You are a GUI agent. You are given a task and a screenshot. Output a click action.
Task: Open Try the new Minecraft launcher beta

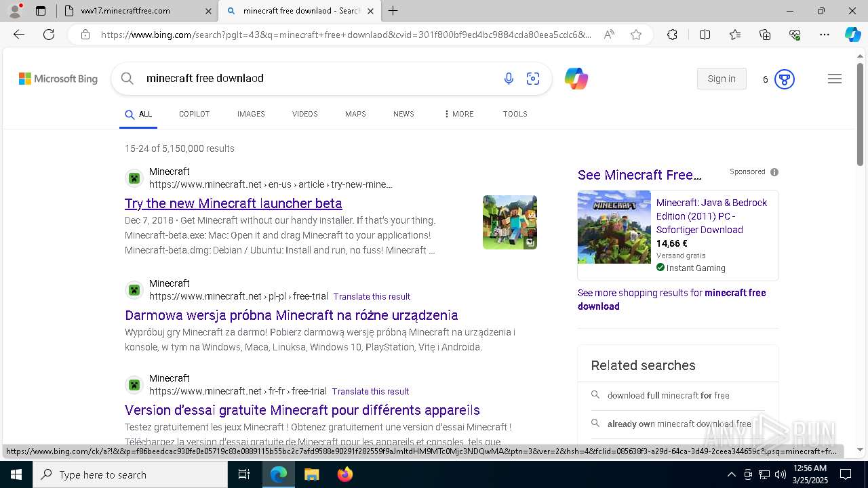[233, 203]
